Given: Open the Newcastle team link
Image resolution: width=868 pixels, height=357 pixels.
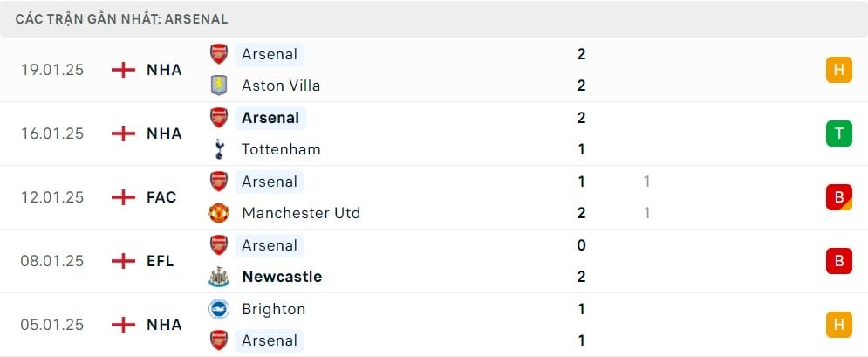Looking at the screenshot, I should pos(282,277).
